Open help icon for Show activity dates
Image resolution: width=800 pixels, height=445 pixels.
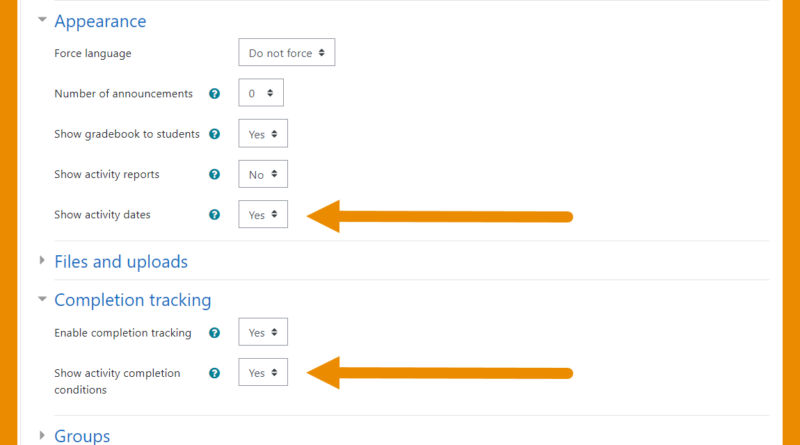tap(214, 215)
